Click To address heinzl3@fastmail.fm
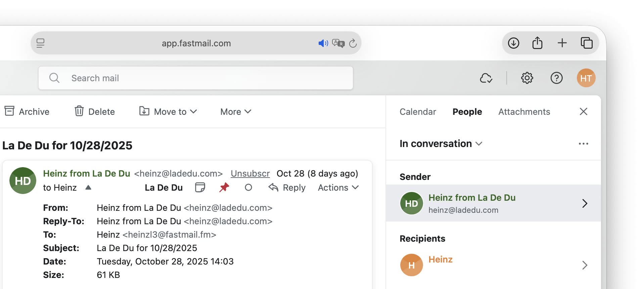 (x=169, y=235)
